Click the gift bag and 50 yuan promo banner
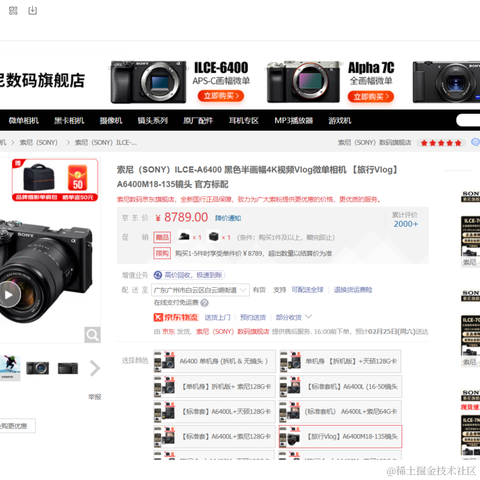This screenshot has width=480, height=480. click(55, 180)
